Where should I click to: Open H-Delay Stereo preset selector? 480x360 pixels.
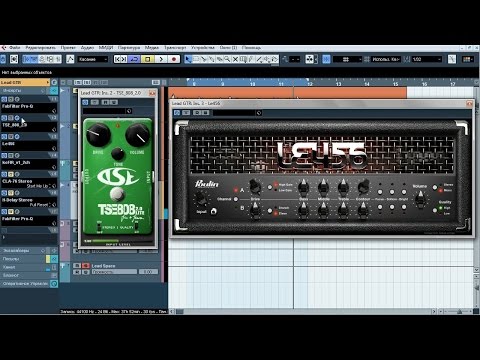point(40,205)
